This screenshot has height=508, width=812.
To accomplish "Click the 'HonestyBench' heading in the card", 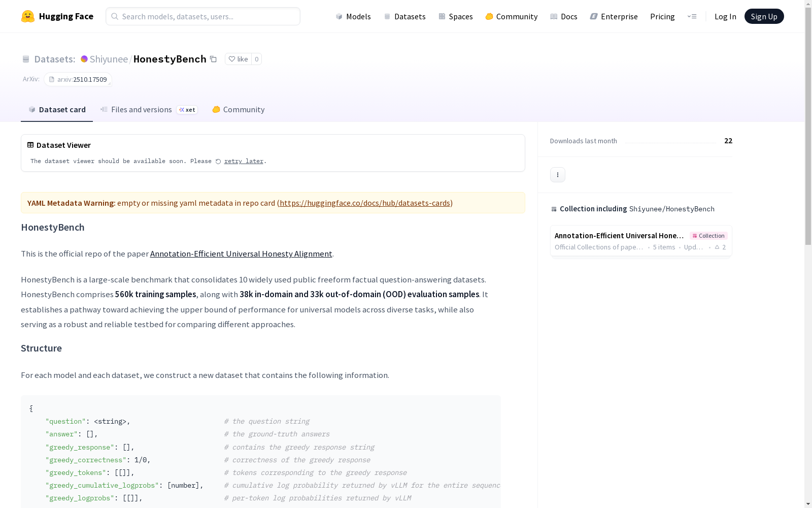I will (53, 227).
